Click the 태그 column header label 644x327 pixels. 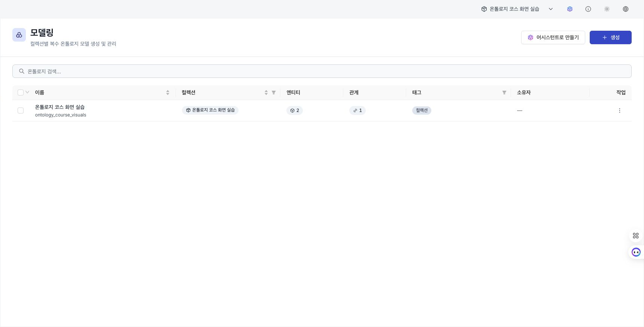coord(417,93)
